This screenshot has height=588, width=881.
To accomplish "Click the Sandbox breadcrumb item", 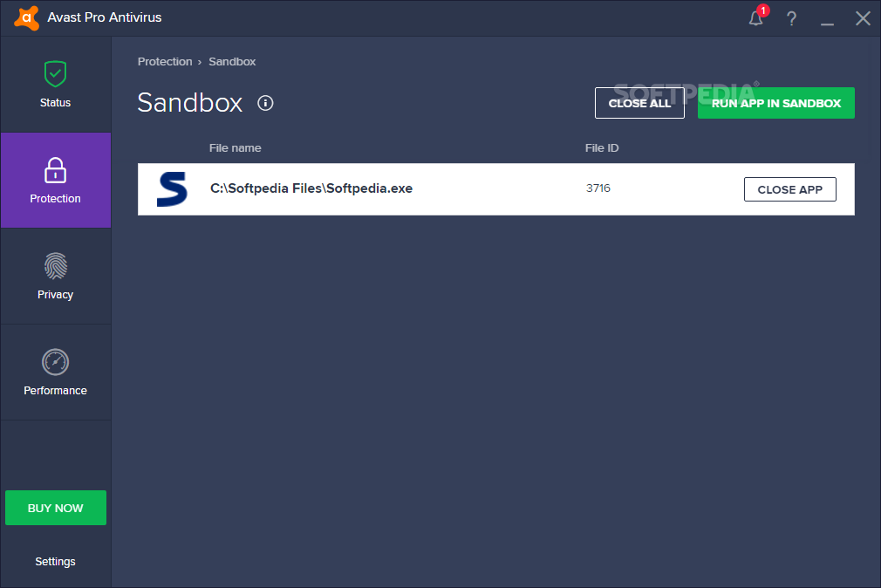I will (x=232, y=62).
